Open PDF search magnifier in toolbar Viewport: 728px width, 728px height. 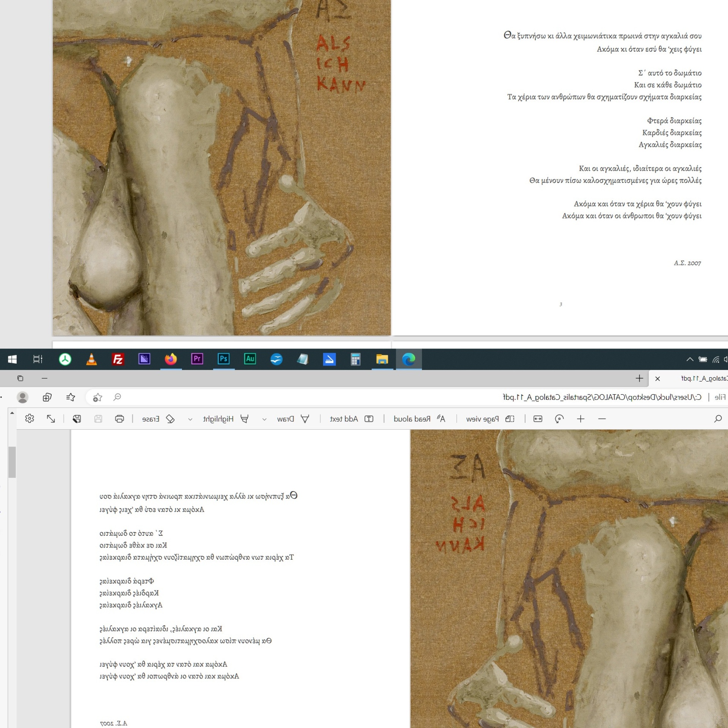click(x=717, y=419)
